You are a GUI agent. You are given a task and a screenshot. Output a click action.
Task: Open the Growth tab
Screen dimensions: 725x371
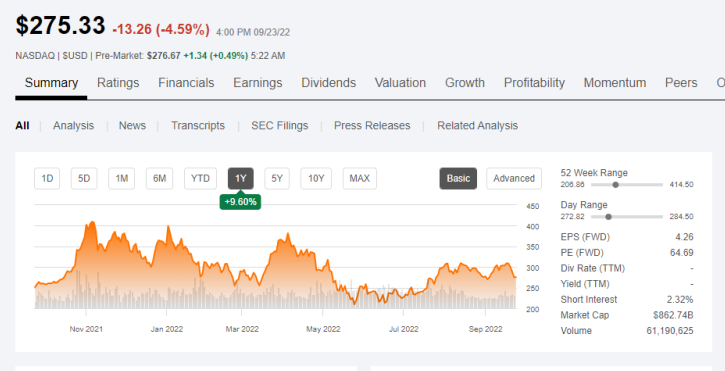(465, 83)
